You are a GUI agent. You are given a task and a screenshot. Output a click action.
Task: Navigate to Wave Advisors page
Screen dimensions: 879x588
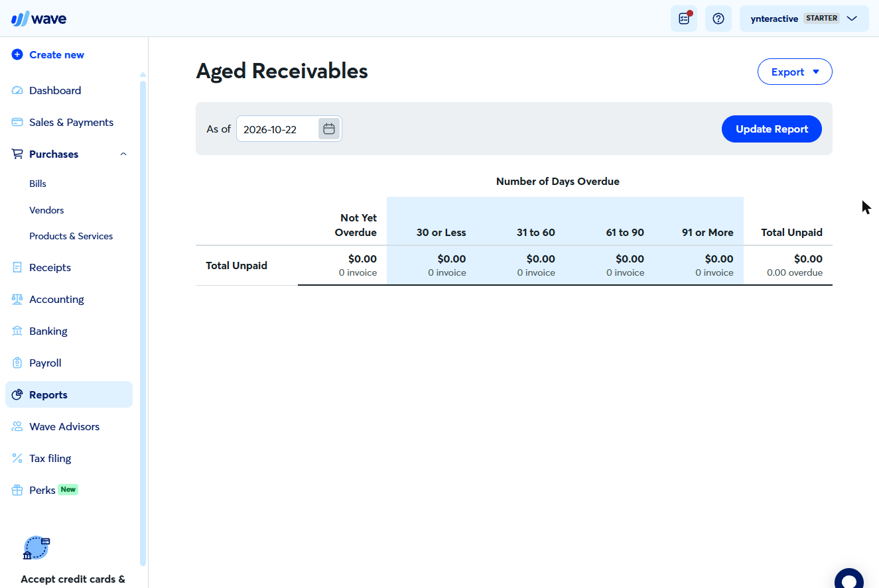tap(64, 427)
